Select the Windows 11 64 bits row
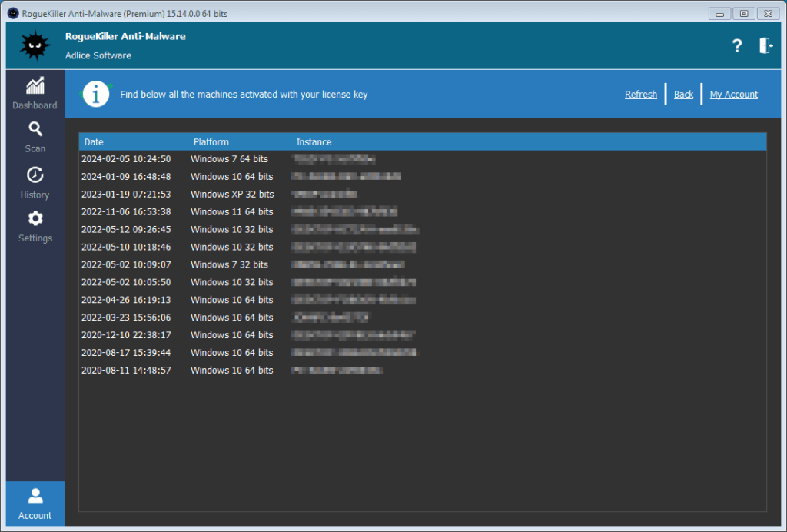 click(x=231, y=212)
